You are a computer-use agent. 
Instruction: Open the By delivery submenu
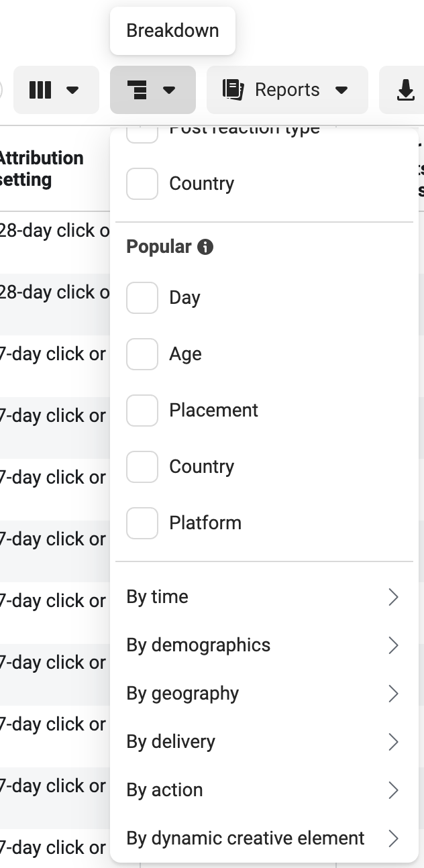click(x=264, y=742)
